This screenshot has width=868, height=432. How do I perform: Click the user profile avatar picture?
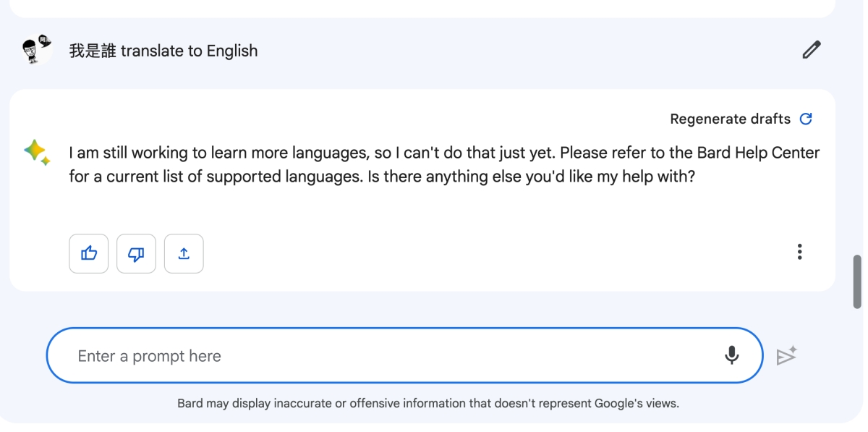pos(35,50)
